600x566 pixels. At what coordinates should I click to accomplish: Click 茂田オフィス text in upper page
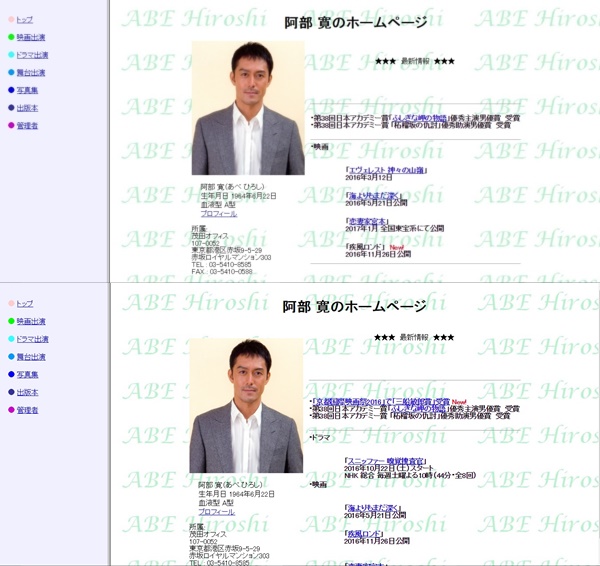click(210, 236)
